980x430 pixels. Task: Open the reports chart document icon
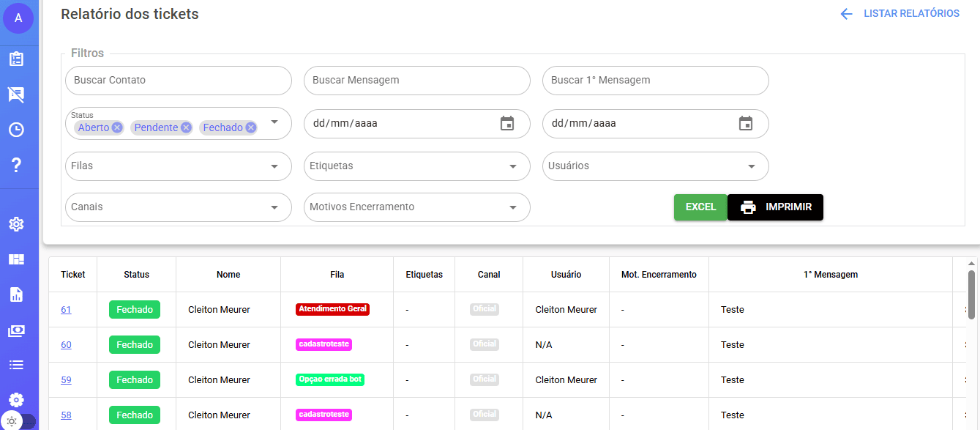pos(16,294)
